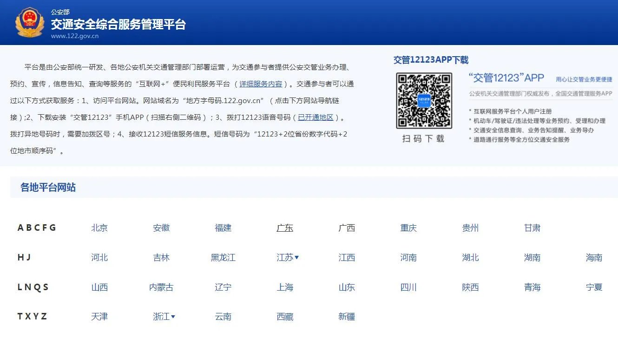Viewport: 618px width, 364px height.
Task: Click the 各地平台网站 section header
Action: click(48, 188)
